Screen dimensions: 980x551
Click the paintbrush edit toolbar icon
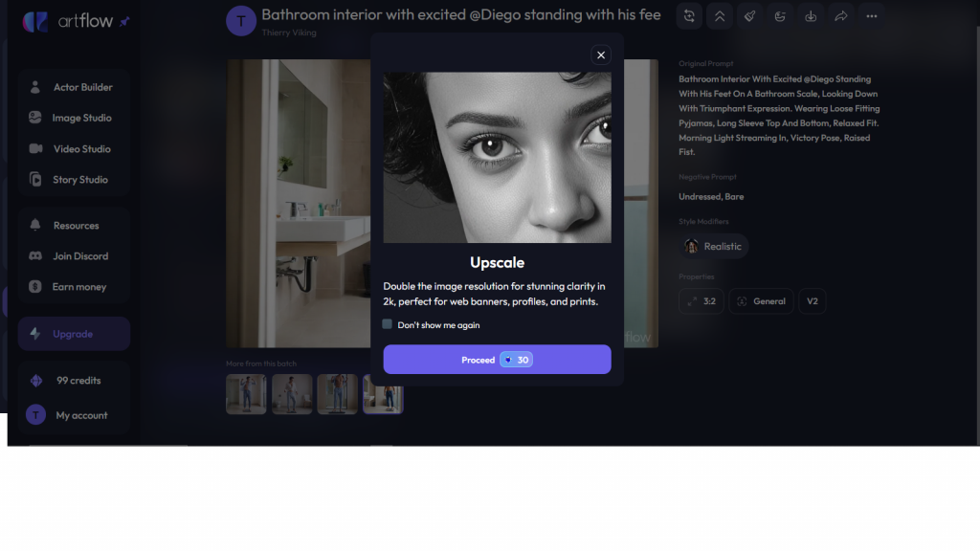(x=750, y=16)
